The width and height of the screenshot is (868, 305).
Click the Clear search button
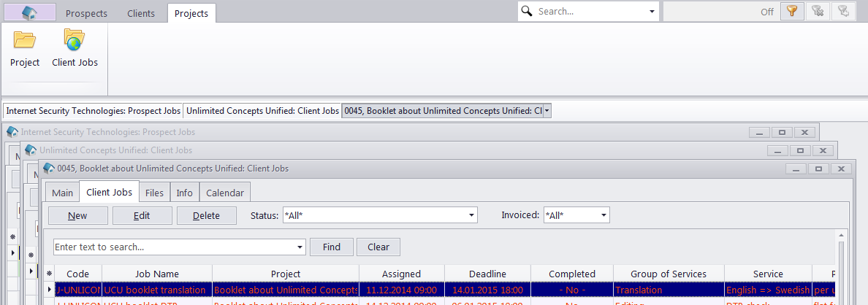378,247
